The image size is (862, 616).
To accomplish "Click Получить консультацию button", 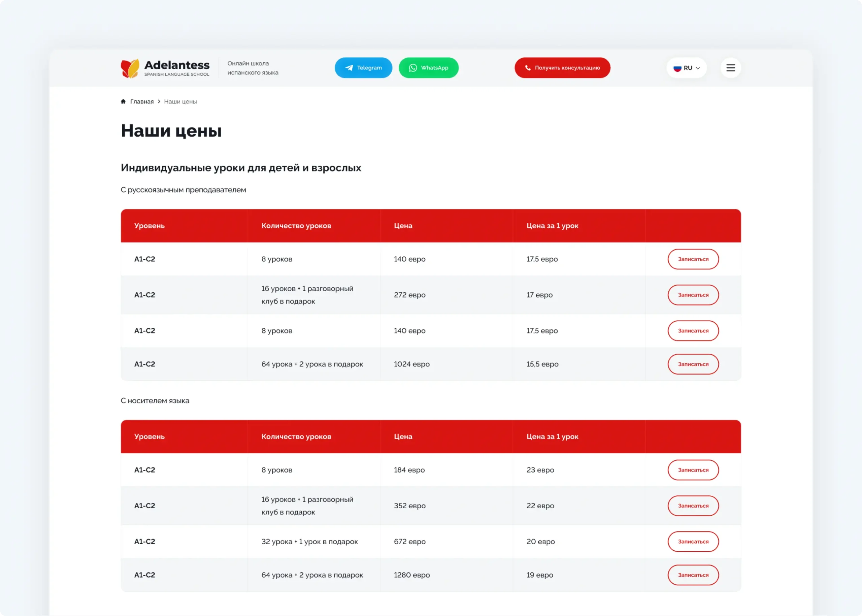I will [x=562, y=68].
